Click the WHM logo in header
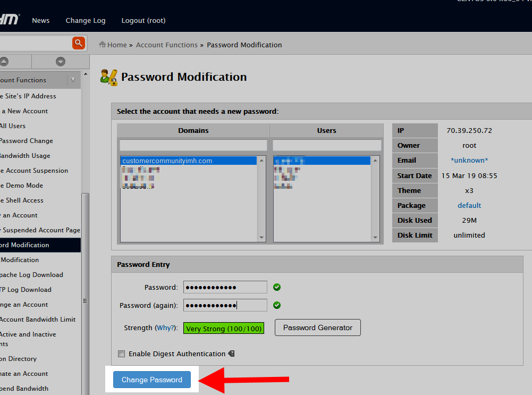This screenshot has height=395, width=532. (10, 19)
